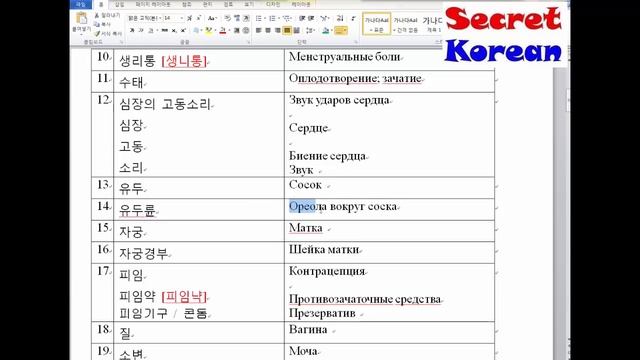Click the word '자궁경부' in row 16

143,254
